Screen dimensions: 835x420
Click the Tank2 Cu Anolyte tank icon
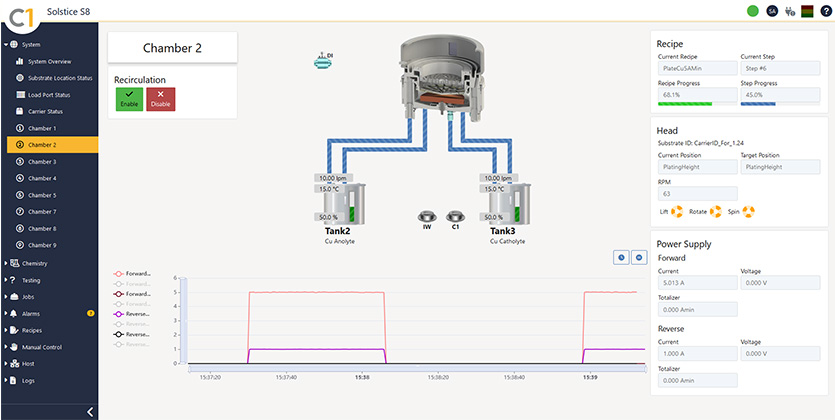[x=345, y=204]
